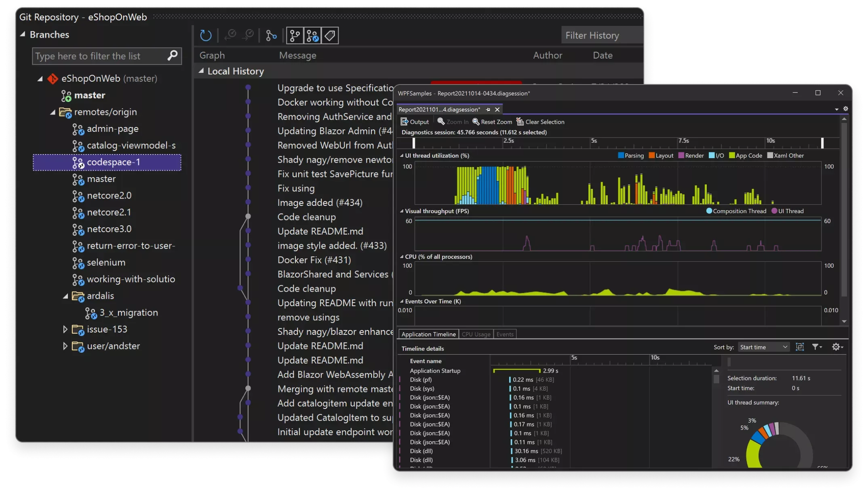Switch to the CPU Usage tab
868x491 pixels.
(x=476, y=334)
